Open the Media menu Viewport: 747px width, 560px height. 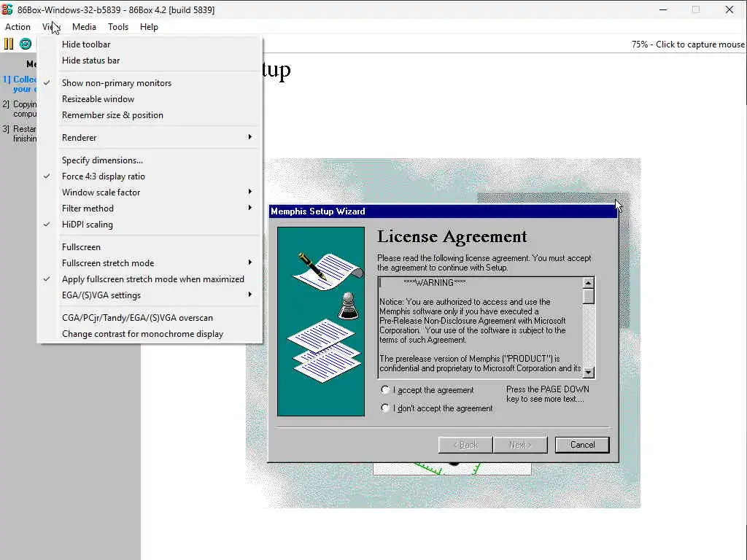[x=84, y=27]
